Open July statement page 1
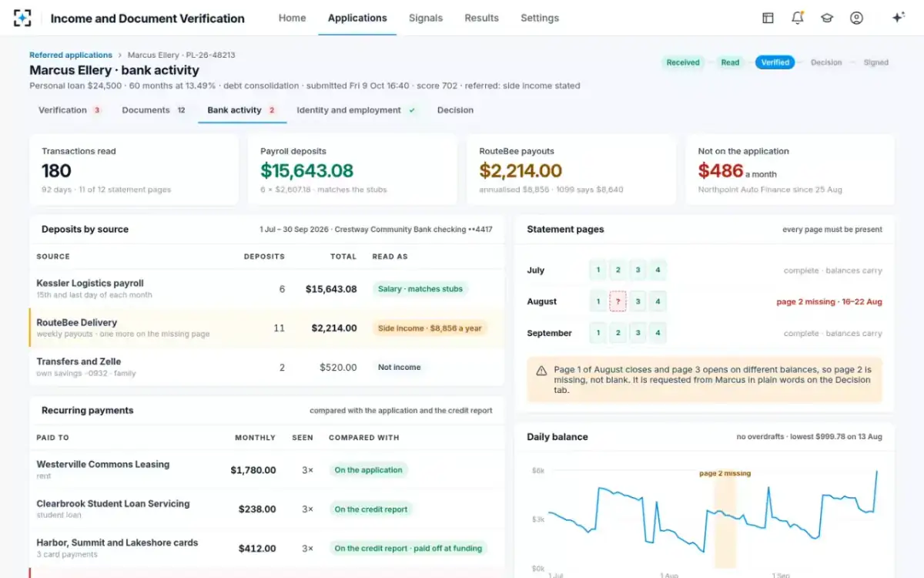924x578 pixels. click(598, 271)
